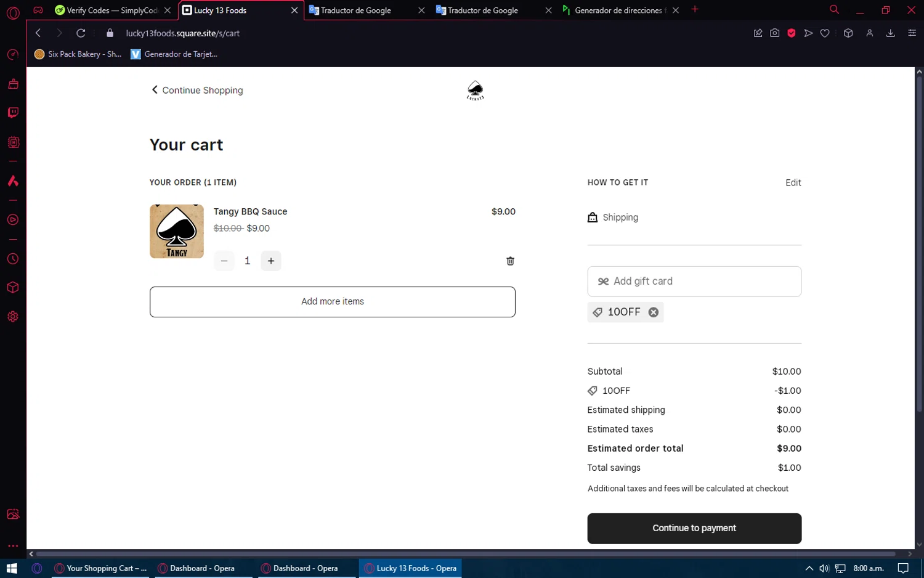Click the send flow arrow icon
Image resolution: width=924 pixels, height=578 pixels.
pos(808,33)
